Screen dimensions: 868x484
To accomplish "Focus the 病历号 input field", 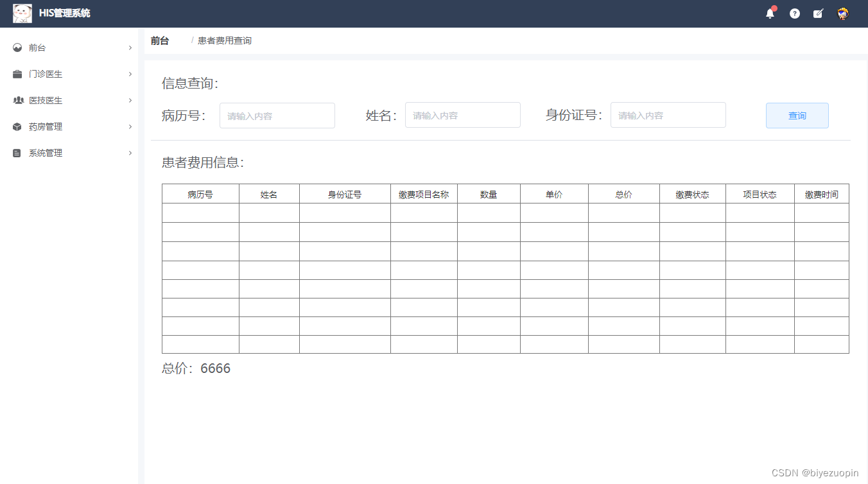I will pos(277,116).
